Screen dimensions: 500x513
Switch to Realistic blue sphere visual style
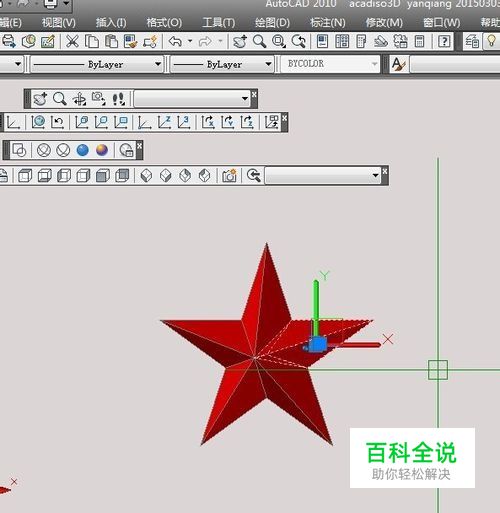coord(83,150)
